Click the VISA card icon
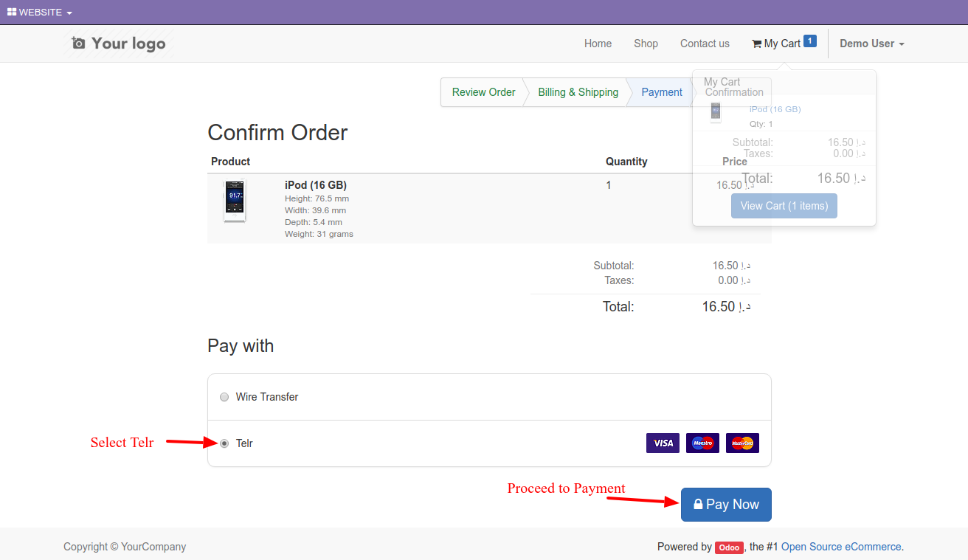 pyautogui.click(x=663, y=443)
